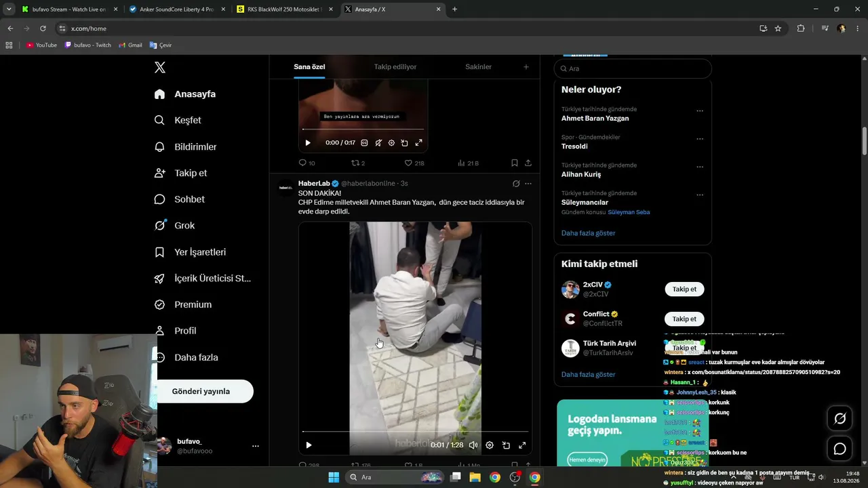This screenshot has width=868, height=488.
Task: Open options for the Alihan Kuriş trend
Action: 700,167
